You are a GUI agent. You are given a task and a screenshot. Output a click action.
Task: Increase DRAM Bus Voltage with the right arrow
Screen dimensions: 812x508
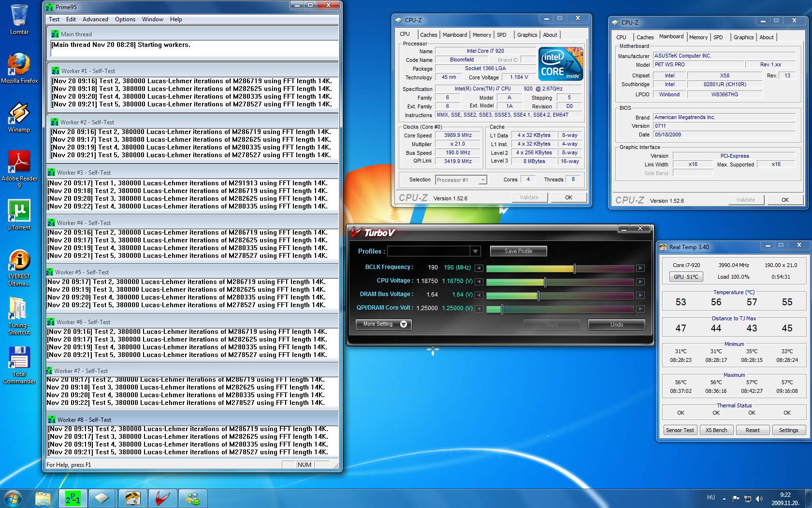(640, 295)
